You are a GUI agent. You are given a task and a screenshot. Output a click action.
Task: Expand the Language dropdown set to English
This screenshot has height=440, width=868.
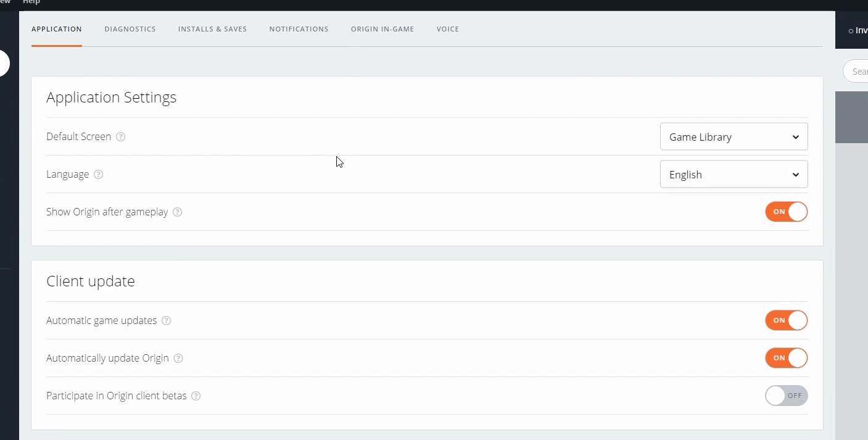pos(734,175)
